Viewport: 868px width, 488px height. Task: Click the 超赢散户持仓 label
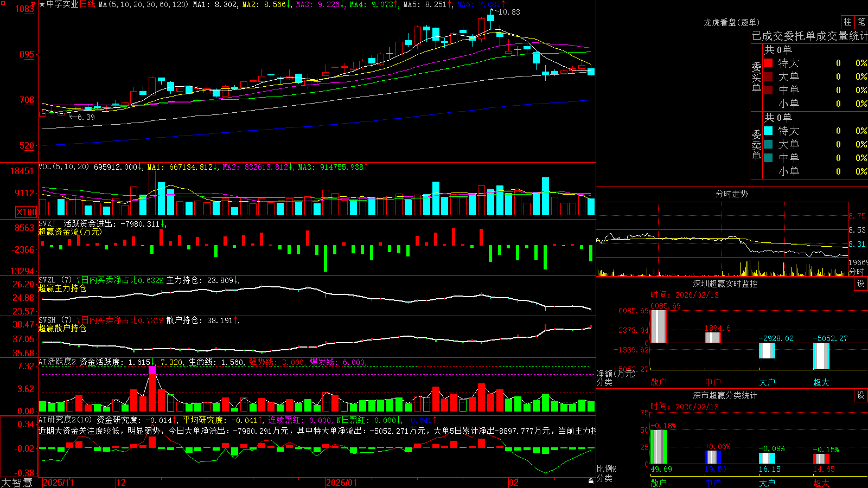pos(62,328)
